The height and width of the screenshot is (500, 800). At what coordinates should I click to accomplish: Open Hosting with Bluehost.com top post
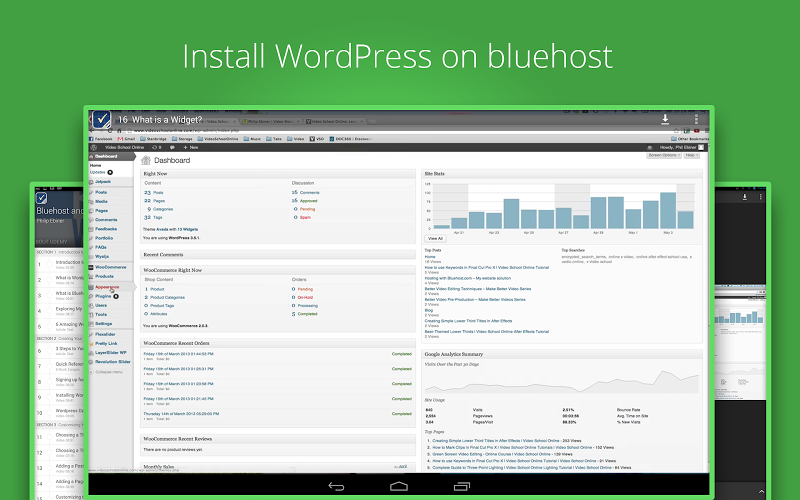pyautogui.click(x=468, y=278)
